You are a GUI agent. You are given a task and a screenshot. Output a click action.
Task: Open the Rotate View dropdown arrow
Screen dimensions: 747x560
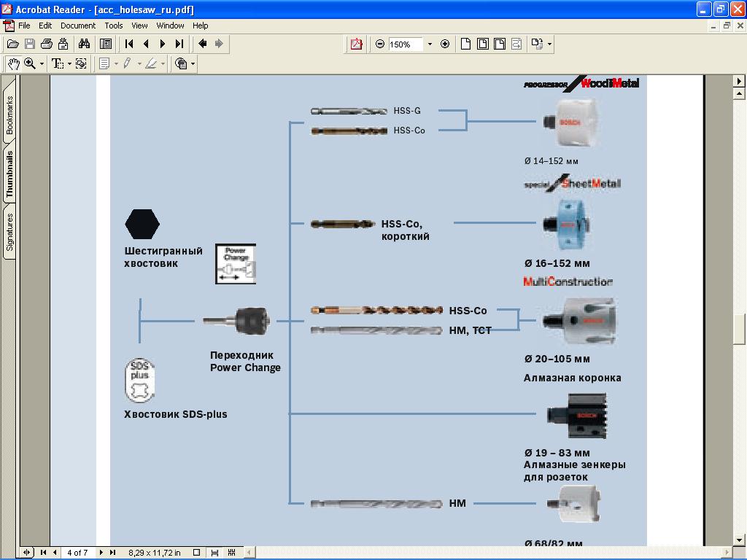coord(549,44)
